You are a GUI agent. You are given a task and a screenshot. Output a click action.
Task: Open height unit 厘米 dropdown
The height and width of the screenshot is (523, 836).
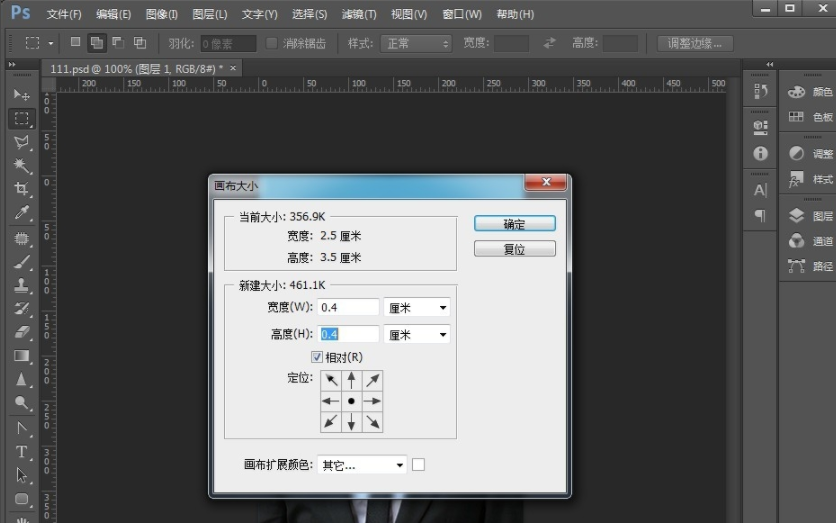coord(417,335)
